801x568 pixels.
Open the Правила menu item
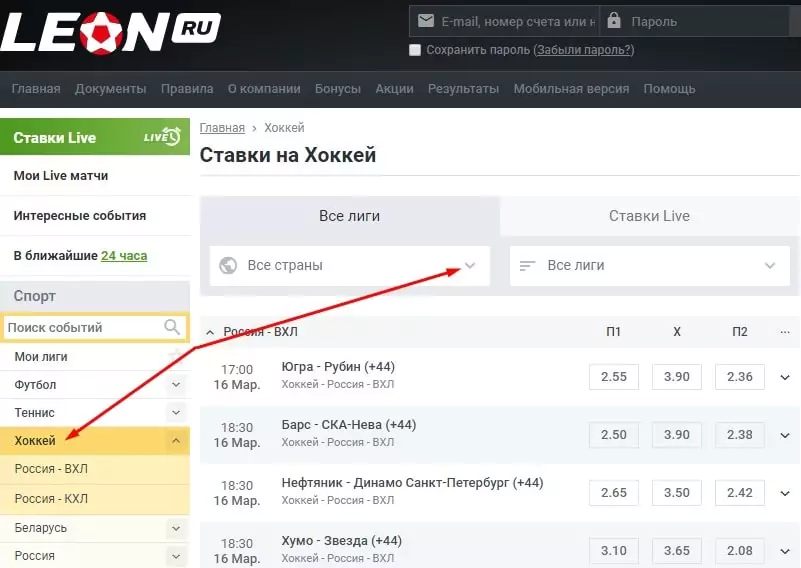click(x=187, y=89)
